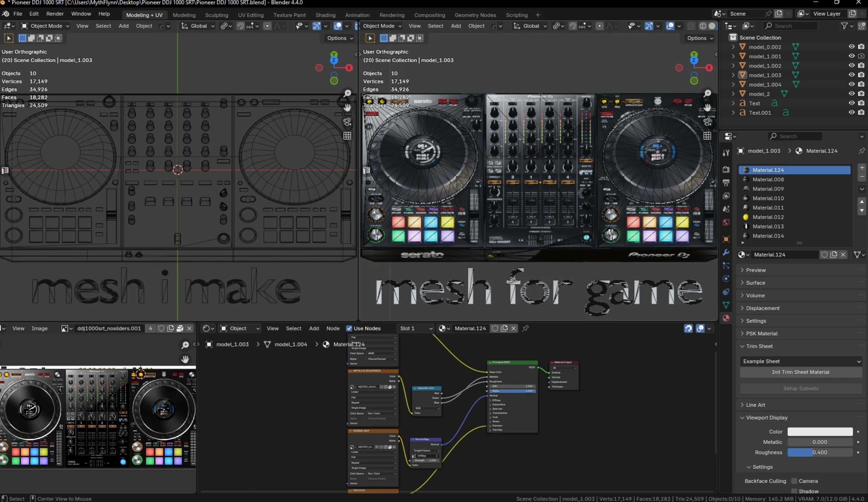Open the Slot 1 dropdown in node editor
This screenshot has width=868, height=502.
[x=416, y=329]
